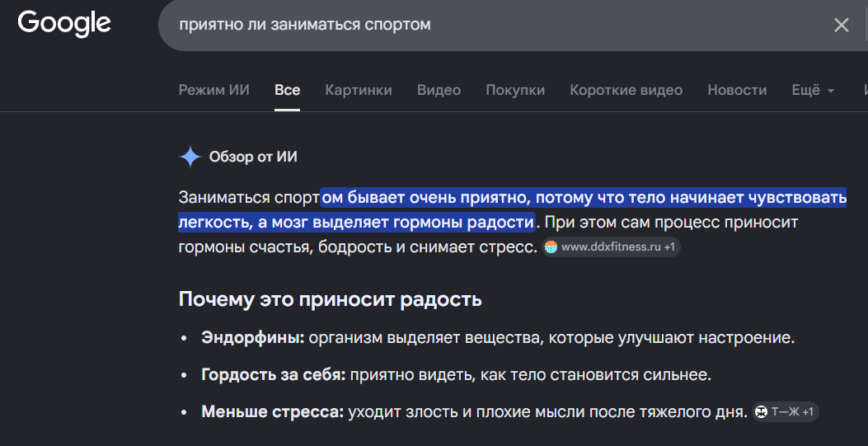Screen dimensions: 868x446
Task: Click the ddxfitness site favicon
Action: (x=551, y=246)
